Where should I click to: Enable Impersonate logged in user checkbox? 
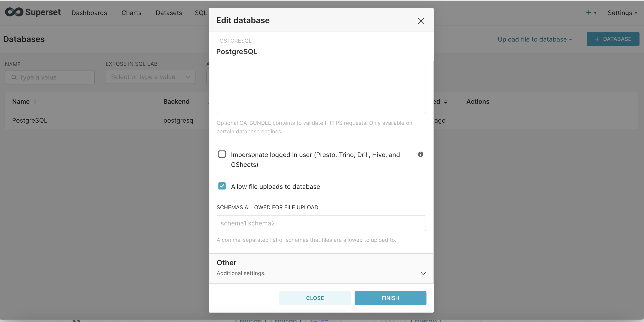coord(222,154)
